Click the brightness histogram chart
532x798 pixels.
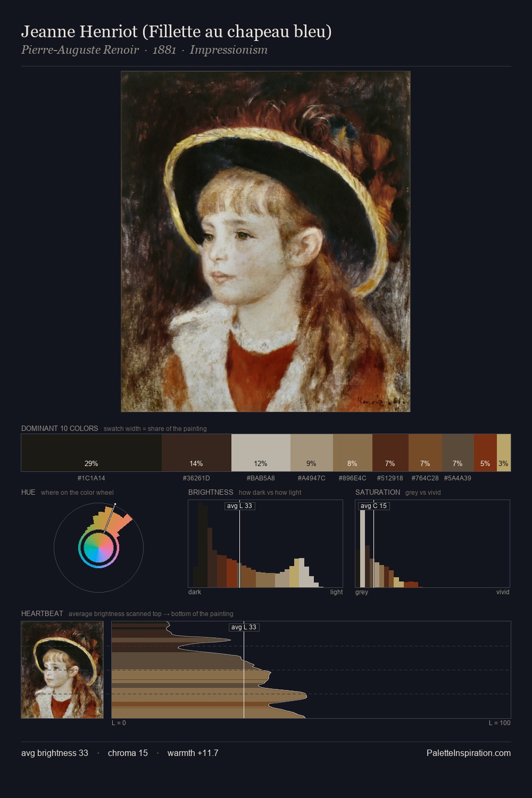pos(265,544)
